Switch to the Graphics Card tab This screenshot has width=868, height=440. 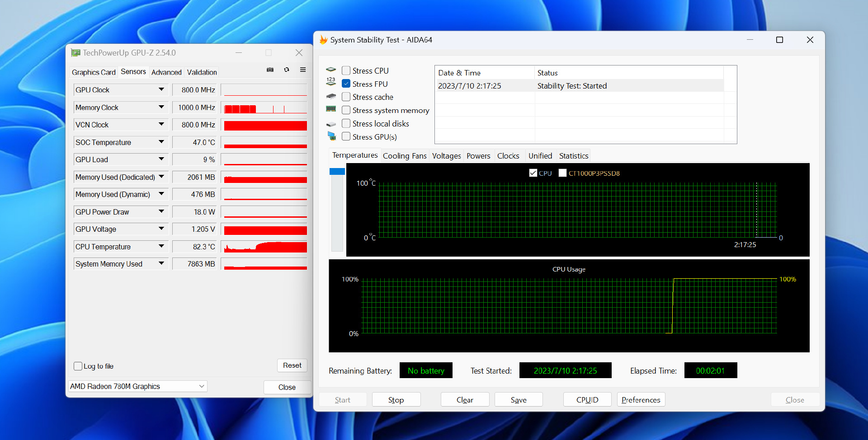(x=94, y=72)
